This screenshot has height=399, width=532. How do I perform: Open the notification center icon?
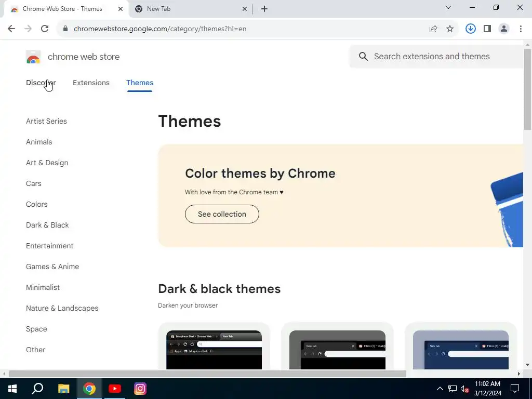(515, 389)
